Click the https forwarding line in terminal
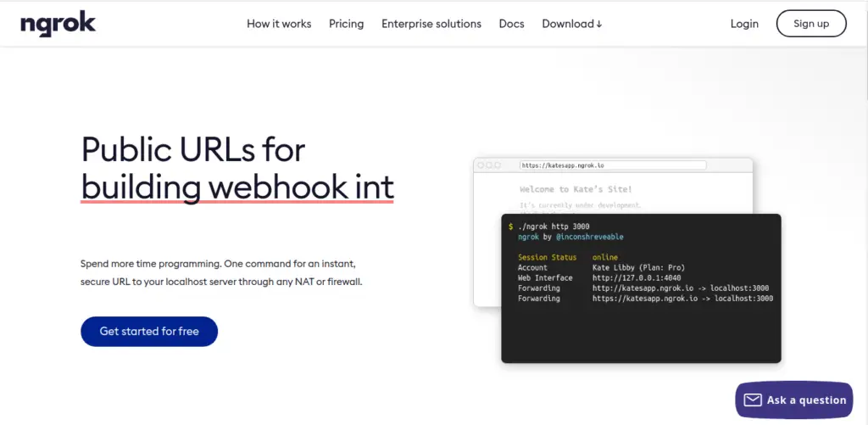Viewport: 868px width, 425px height. pos(645,298)
